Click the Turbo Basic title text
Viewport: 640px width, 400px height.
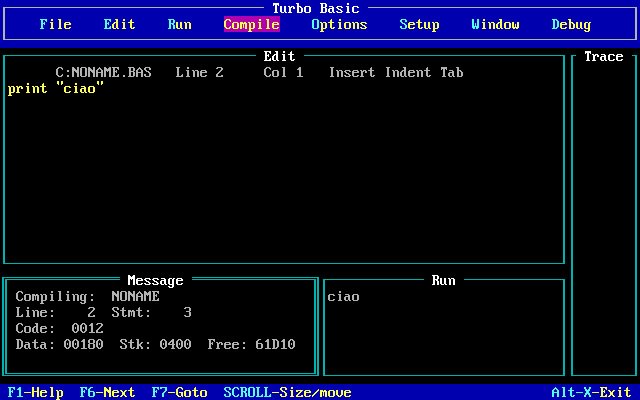[316, 9]
